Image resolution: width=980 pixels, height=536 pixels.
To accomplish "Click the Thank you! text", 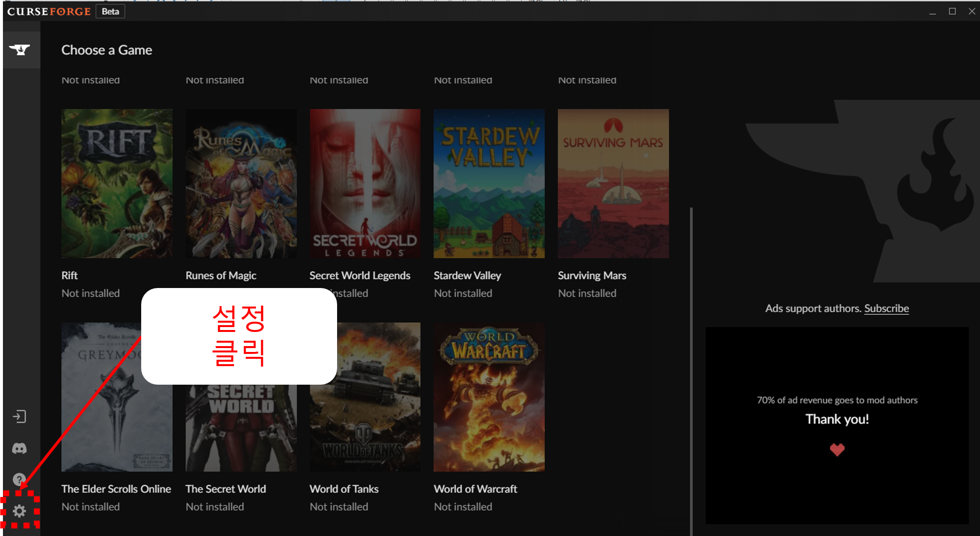I will click(x=837, y=419).
